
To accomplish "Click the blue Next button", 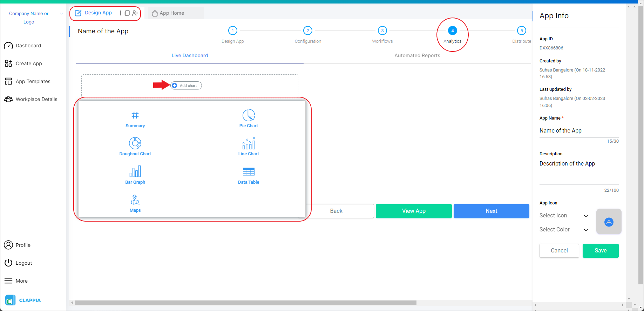I will pyautogui.click(x=491, y=211).
